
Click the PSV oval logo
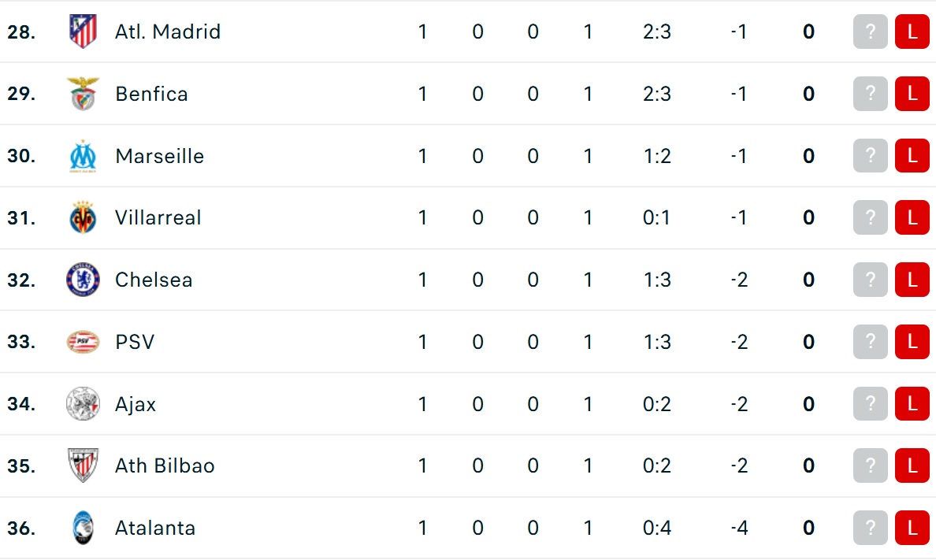click(x=83, y=342)
